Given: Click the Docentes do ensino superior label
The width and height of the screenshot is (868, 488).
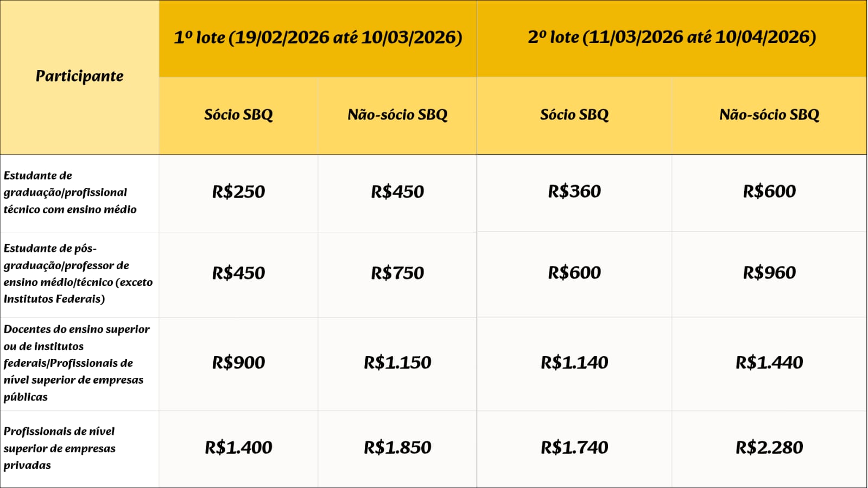Looking at the screenshot, I should (x=77, y=363).
